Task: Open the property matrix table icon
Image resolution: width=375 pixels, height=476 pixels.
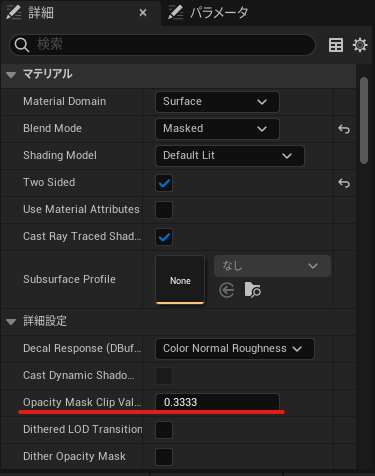Action: pos(336,45)
